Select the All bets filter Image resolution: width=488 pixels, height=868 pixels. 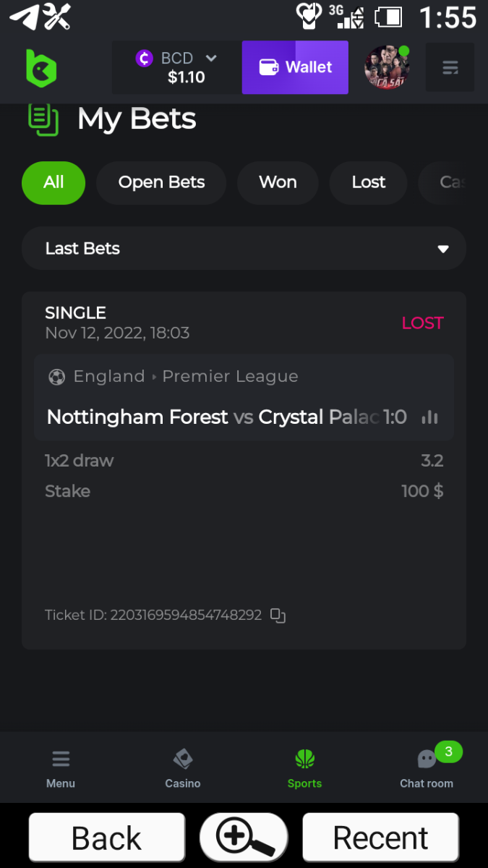click(53, 182)
